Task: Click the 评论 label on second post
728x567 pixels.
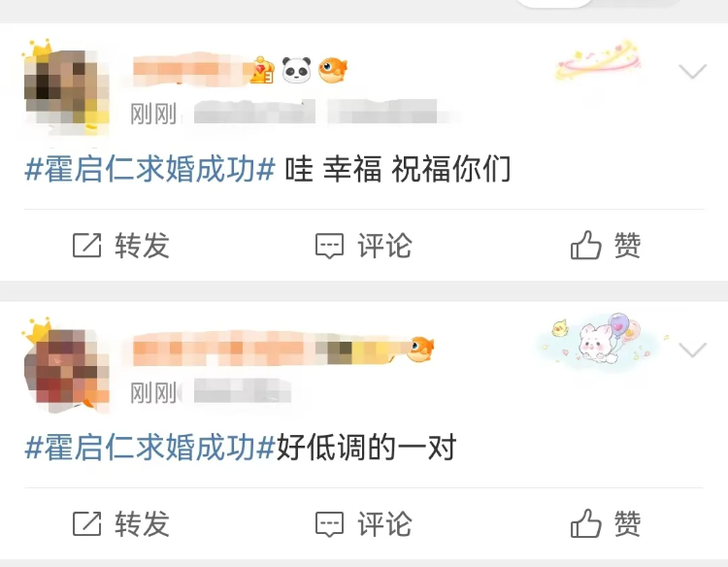Action: pos(384,524)
